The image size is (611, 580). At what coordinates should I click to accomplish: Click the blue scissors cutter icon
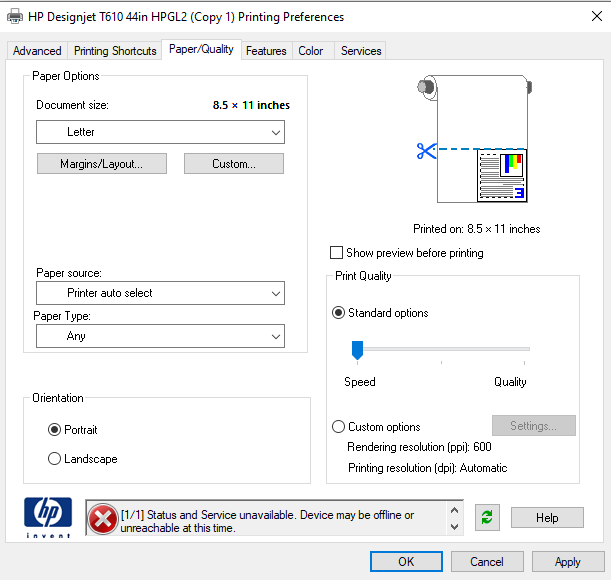pyautogui.click(x=426, y=151)
